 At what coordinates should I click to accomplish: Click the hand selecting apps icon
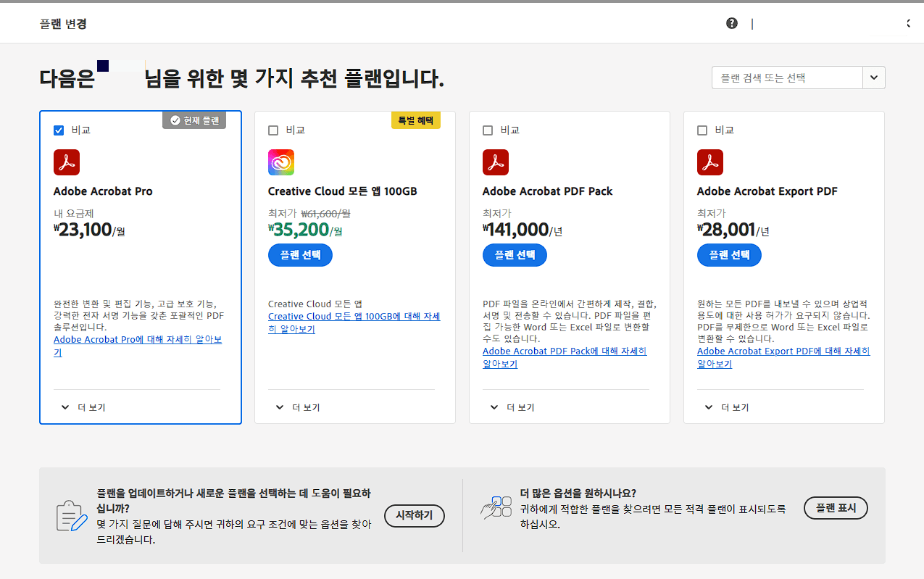coord(496,507)
